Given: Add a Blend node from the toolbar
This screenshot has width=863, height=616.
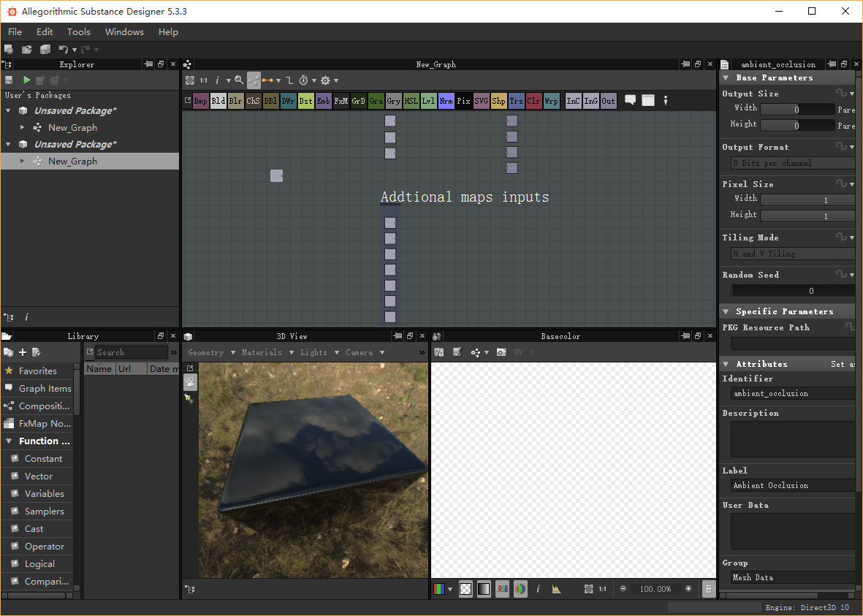Looking at the screenshot, I should [x=218, y=102].
